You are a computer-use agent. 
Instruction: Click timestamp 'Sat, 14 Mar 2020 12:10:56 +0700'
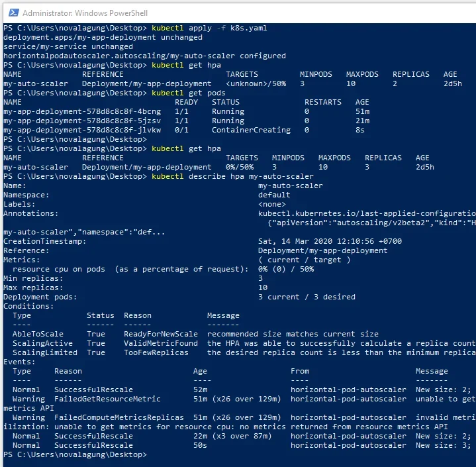pos(330,241)
